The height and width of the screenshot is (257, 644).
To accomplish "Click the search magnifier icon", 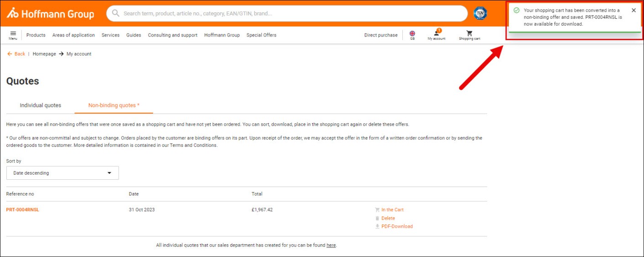I will tap(116, 13).
